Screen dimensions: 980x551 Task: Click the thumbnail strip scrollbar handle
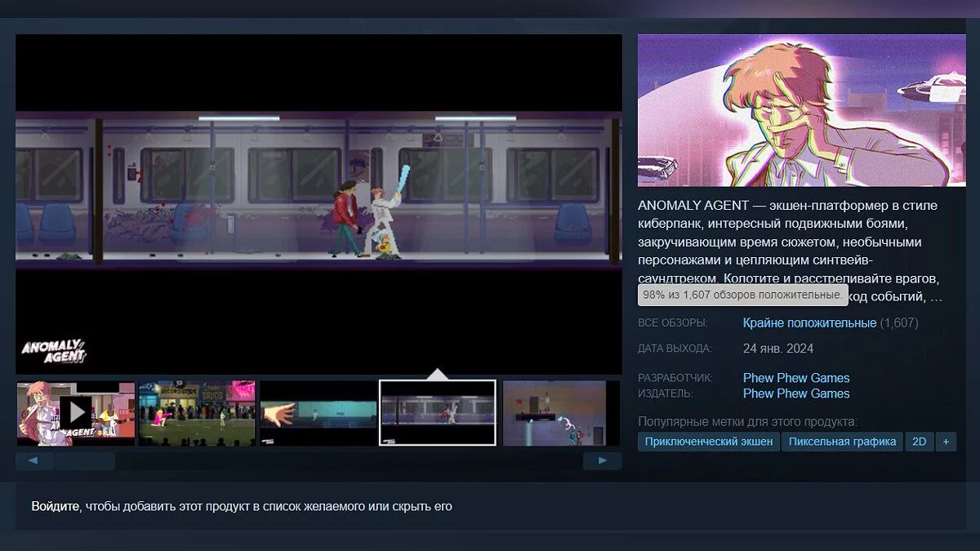pos(85,461)
